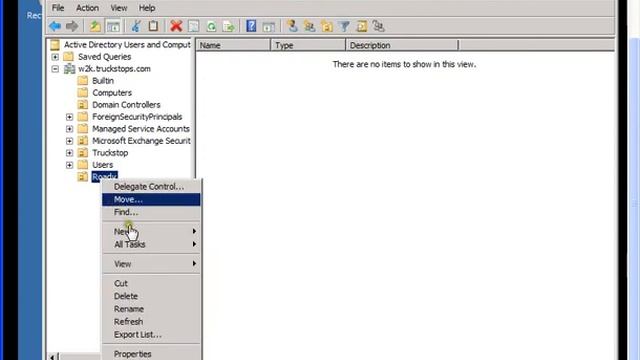Expand the Users container node
Screen dimensions: 640x360
tap(69, 165)
